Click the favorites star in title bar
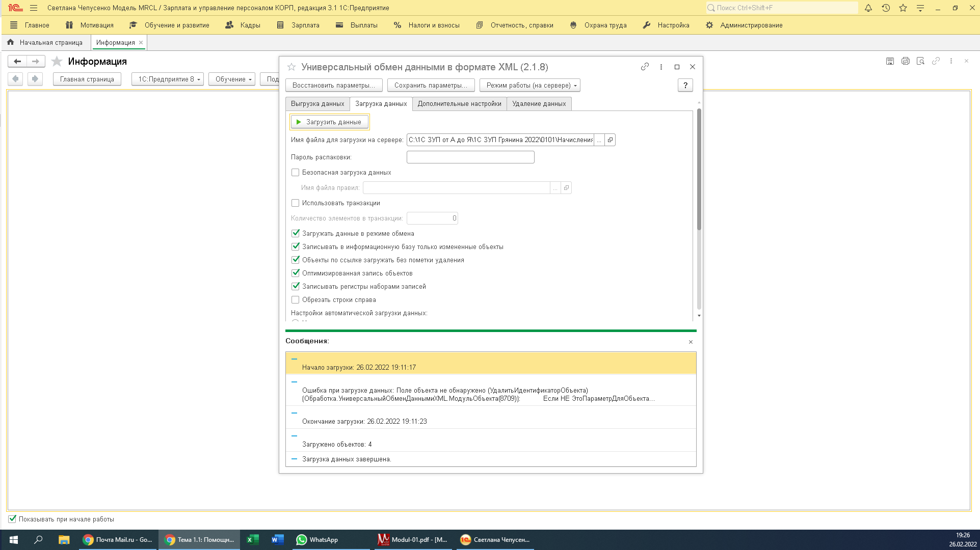 (x=903, y=8)
